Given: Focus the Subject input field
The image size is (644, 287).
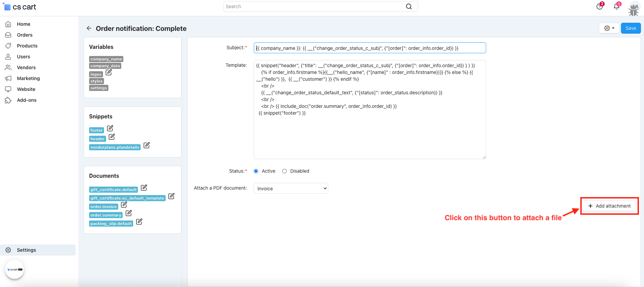Looking at the screenshot, I should click(x=370, y=48).
